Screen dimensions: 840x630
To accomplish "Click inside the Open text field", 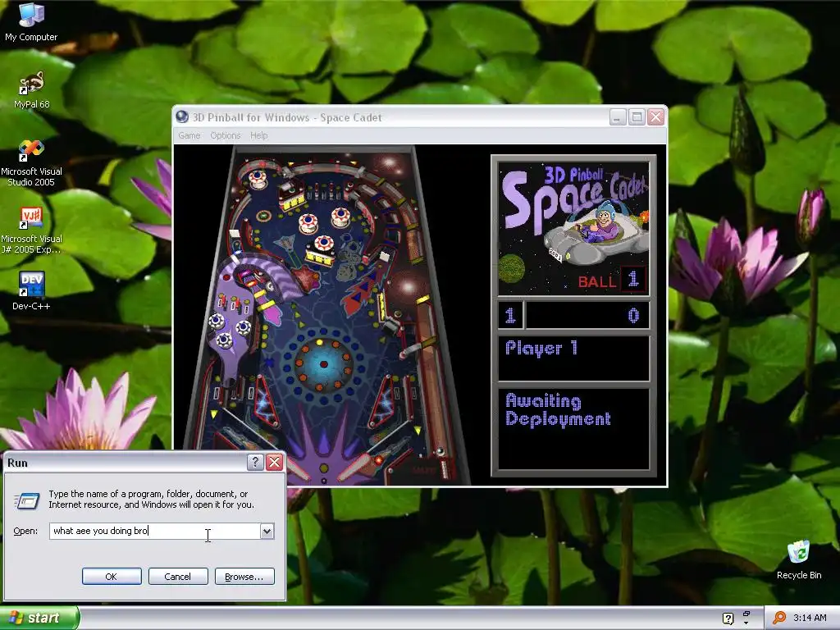I will pyautogui.click(x=155, y=531).
